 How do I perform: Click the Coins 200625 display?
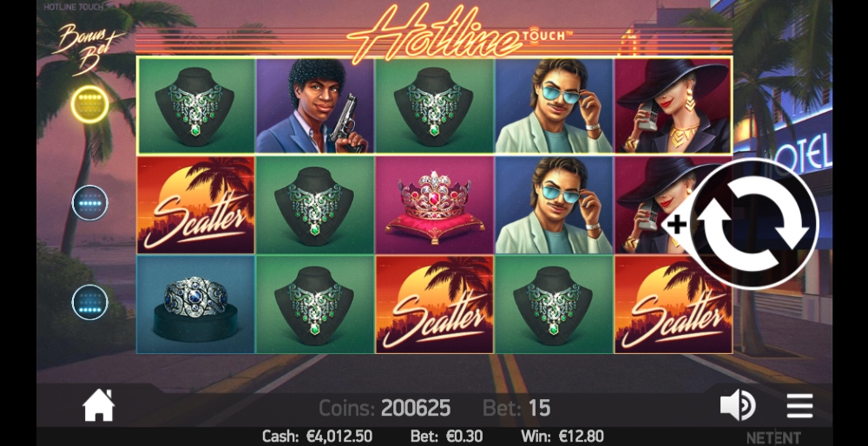[385, 409]
